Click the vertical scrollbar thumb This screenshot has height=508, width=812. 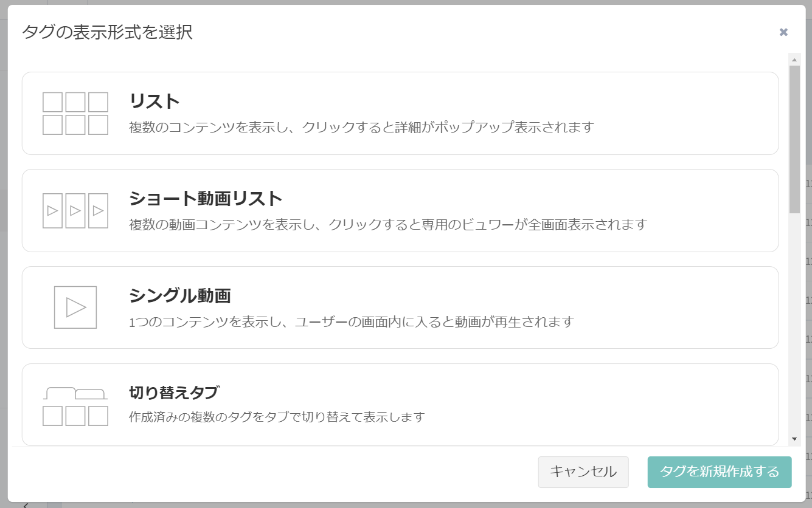pyautogui.click(x=794, y=139)
